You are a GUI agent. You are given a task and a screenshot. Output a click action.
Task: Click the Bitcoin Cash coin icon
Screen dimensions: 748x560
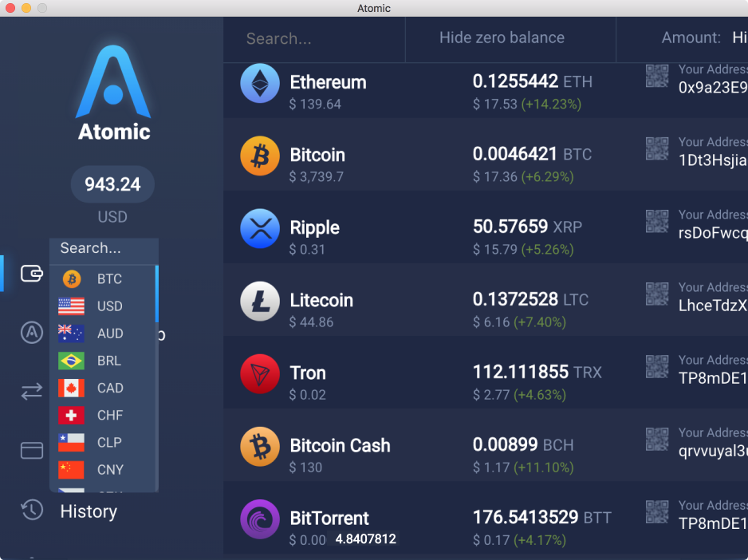point(260,447)
